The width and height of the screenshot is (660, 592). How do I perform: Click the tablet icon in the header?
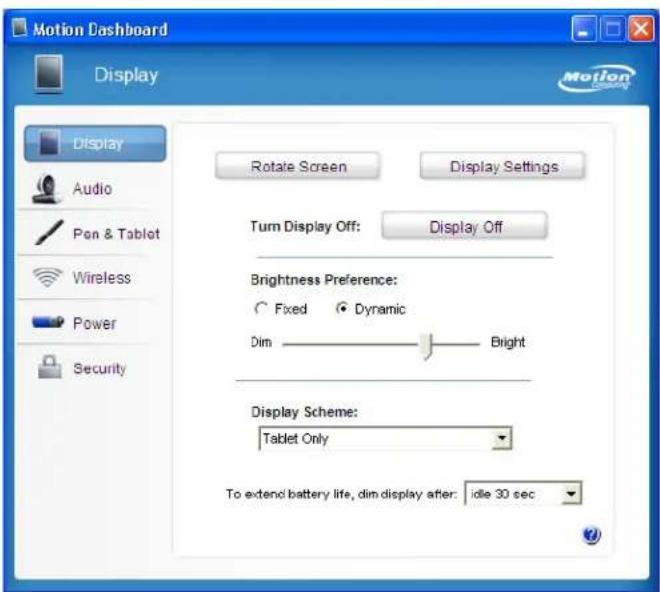click(x=49, y=74)
